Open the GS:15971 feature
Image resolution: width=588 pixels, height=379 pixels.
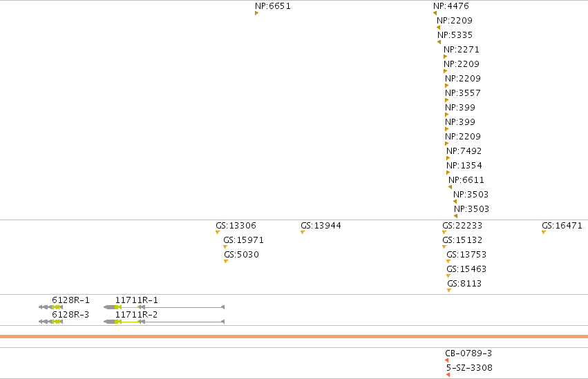(243, 240)
